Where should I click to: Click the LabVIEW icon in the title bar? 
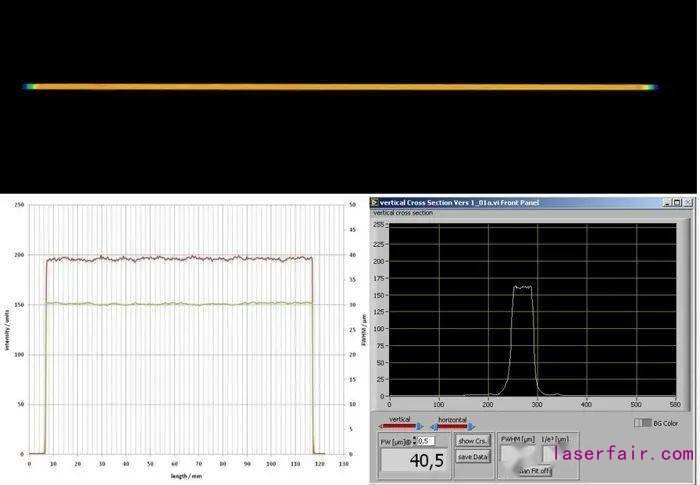point(375,202)
